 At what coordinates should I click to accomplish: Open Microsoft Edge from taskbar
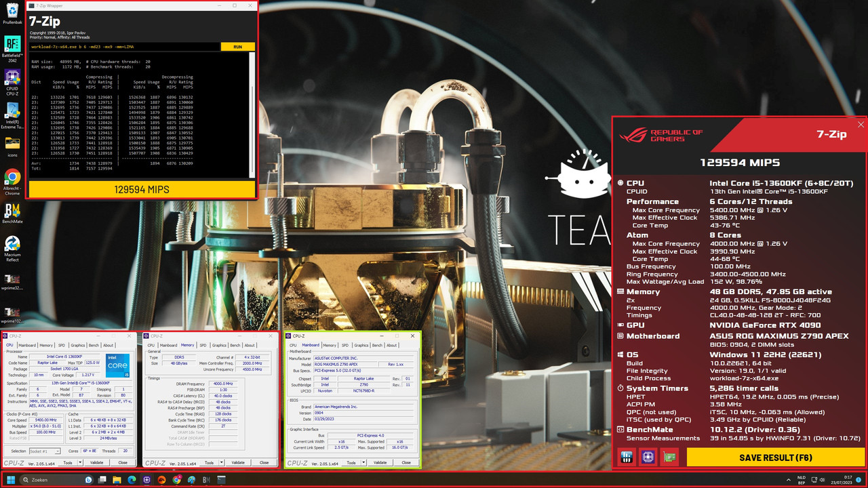coord(132,480)
